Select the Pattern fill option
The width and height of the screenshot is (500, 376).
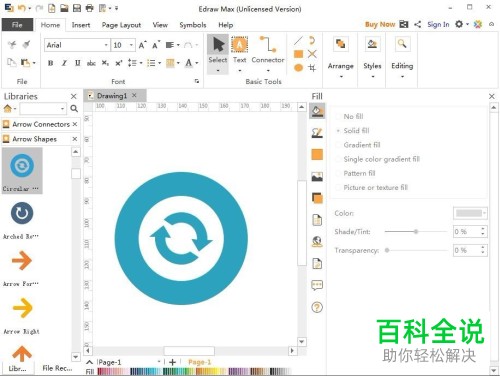[355, 173]
